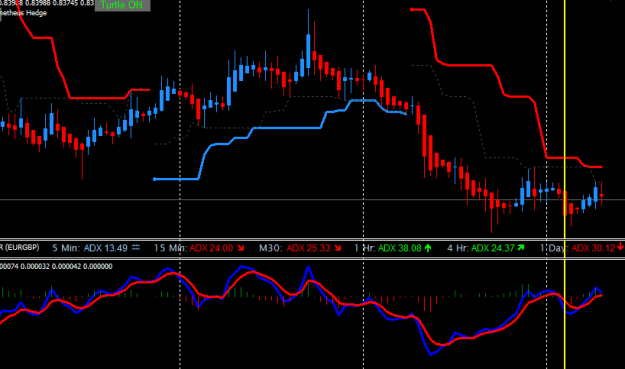Select the 'ADX 24.37' value
Viewport: 625px width, 369px height.
coord(493,248)
